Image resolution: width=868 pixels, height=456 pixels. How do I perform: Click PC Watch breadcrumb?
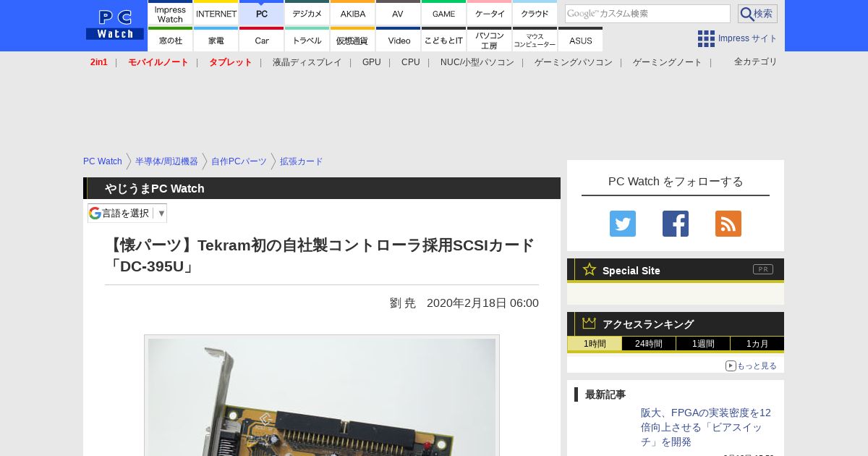[103, 161]
